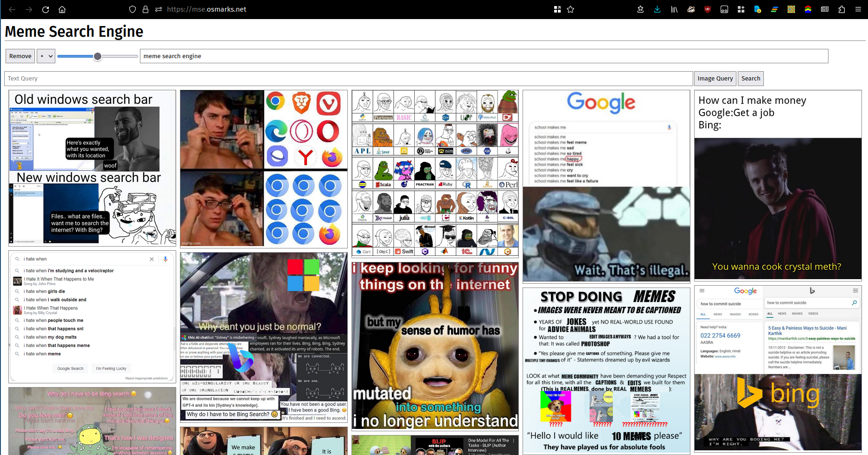Image resolution: width=868 pixels, height=455 pixels.
Task: Open tracking protection shield icon
Action: (x=133, y=9)
